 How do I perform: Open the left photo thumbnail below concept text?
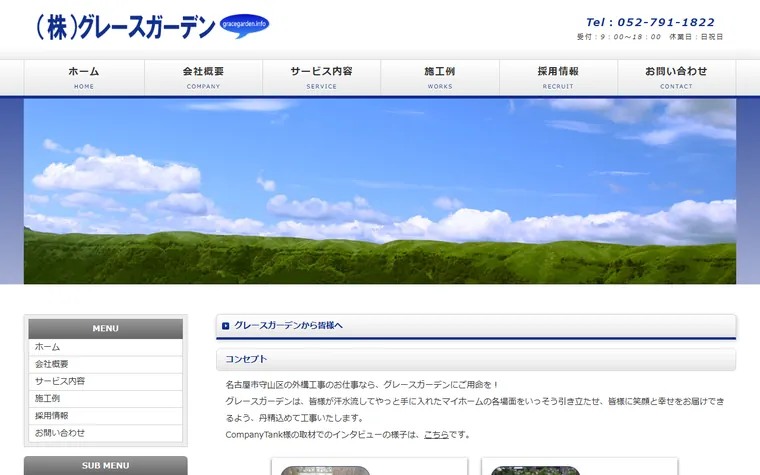point(325,471)
